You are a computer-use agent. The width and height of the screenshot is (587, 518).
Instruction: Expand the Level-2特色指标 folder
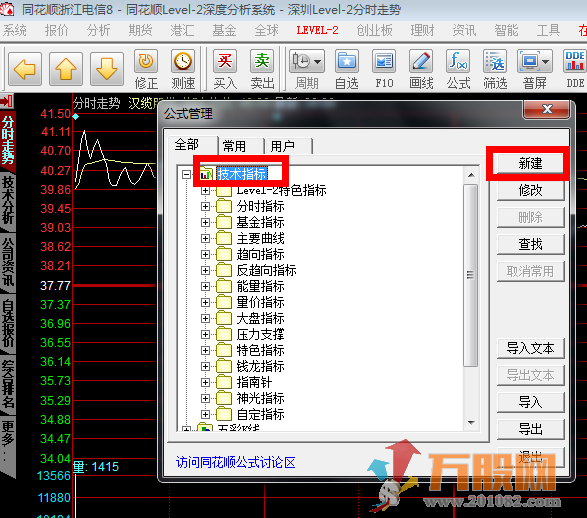coord(205,191)
